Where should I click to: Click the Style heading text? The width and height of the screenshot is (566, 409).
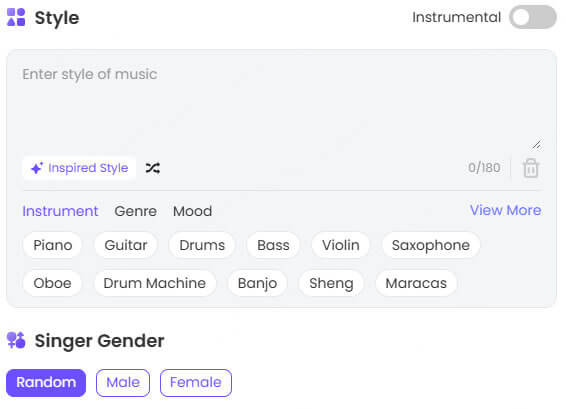pyautogui.click(x=57, y=18)
